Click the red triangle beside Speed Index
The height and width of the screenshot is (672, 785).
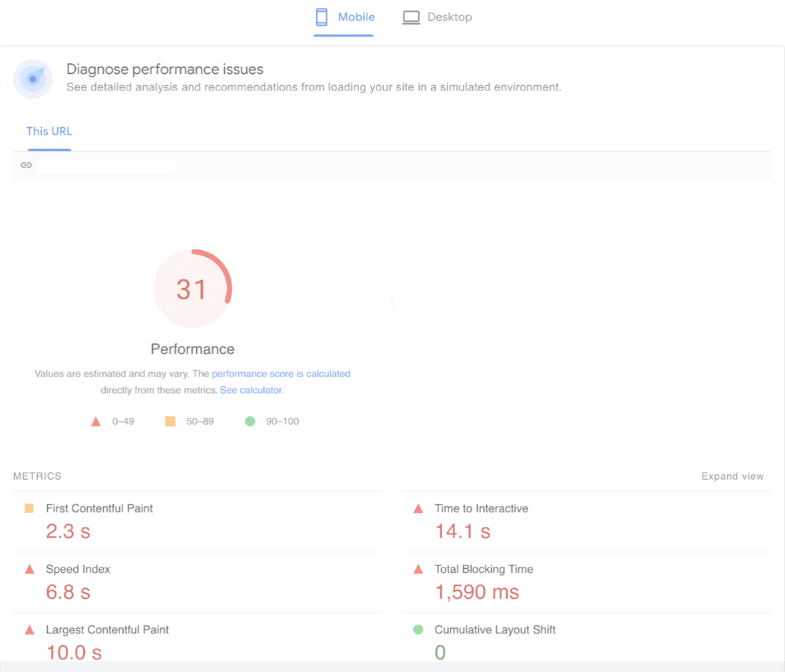pos(29,570)
